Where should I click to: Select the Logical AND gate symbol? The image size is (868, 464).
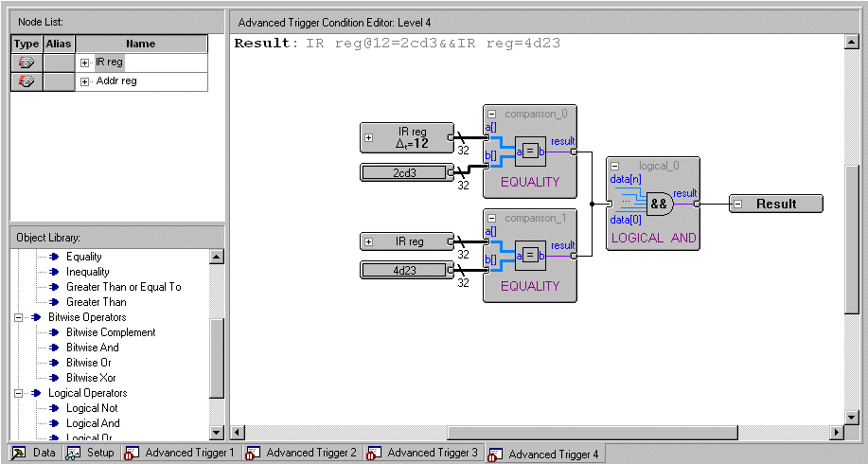click(659, 204)
